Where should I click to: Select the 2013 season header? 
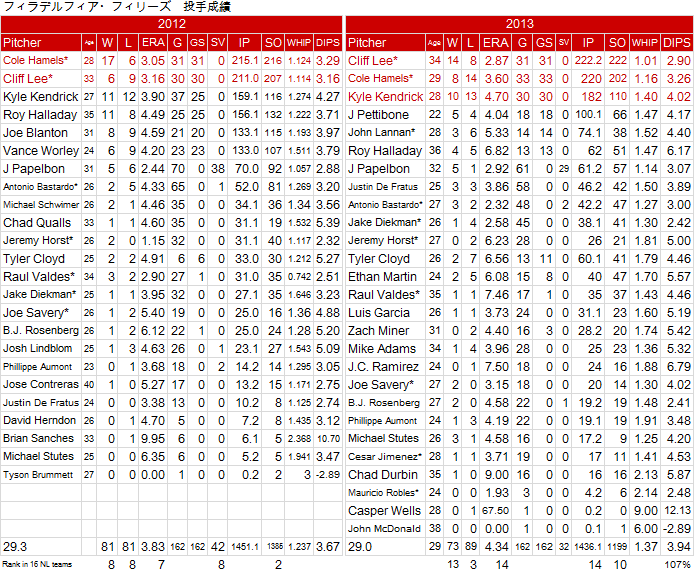[x=520, y=24]
